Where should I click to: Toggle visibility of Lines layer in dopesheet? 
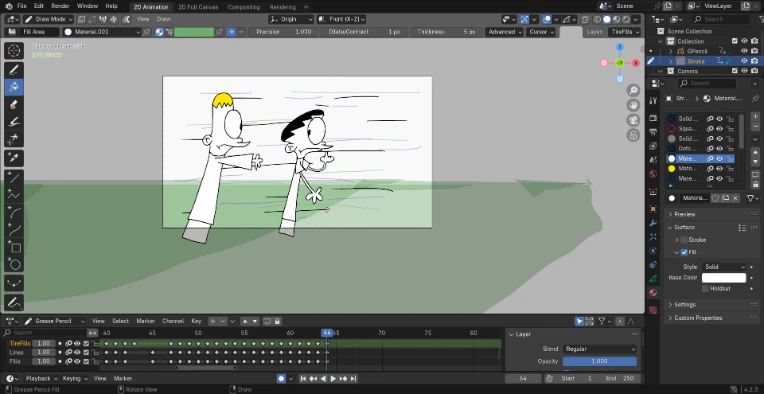[x=77, y=352]
